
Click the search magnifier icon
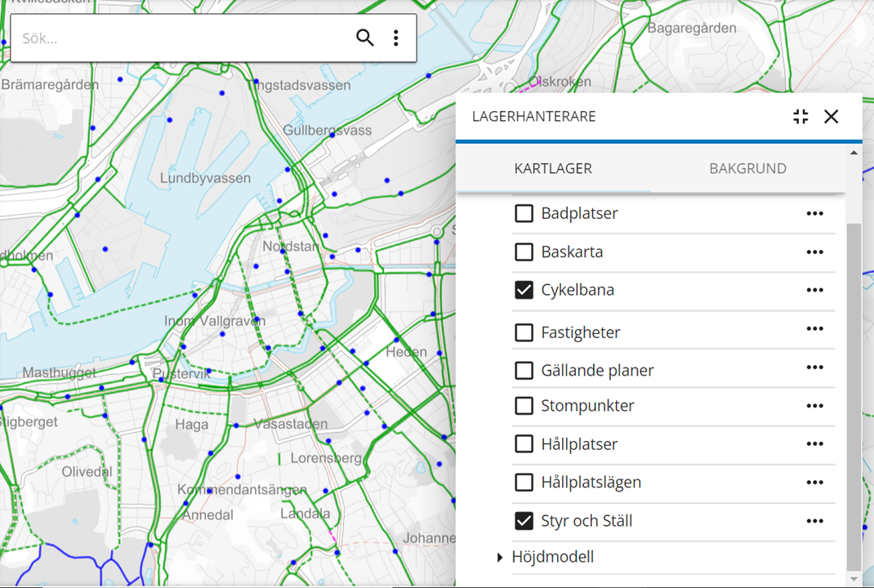365,38
